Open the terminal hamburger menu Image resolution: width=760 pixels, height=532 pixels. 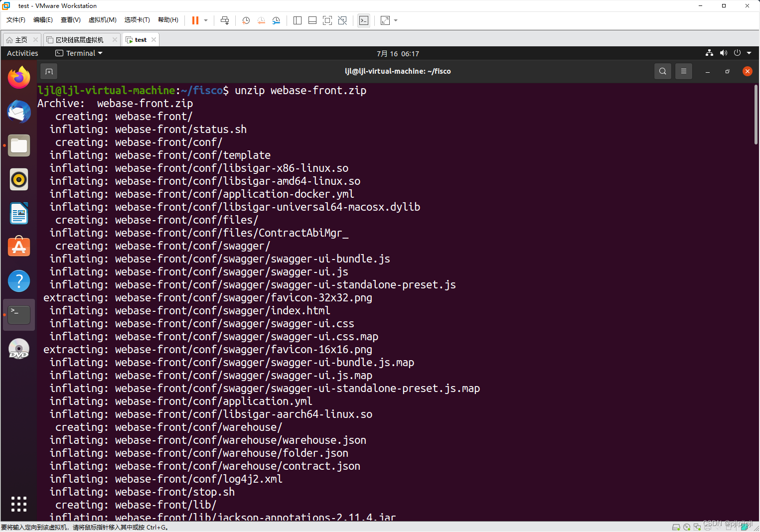tap(683, 71)
